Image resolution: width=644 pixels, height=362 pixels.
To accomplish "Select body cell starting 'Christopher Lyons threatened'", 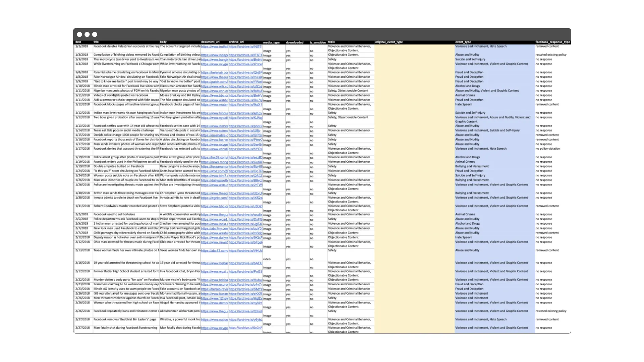I will (x=180, y=193).
